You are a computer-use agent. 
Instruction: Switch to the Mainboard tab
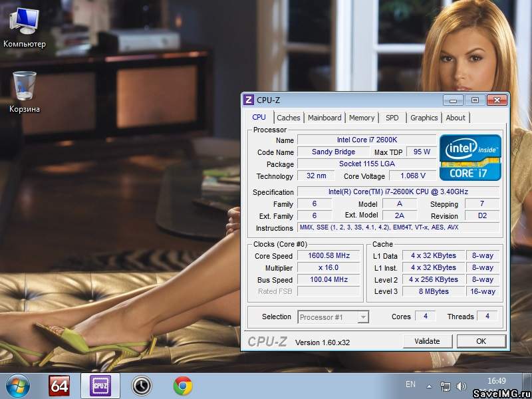(325, 118)
